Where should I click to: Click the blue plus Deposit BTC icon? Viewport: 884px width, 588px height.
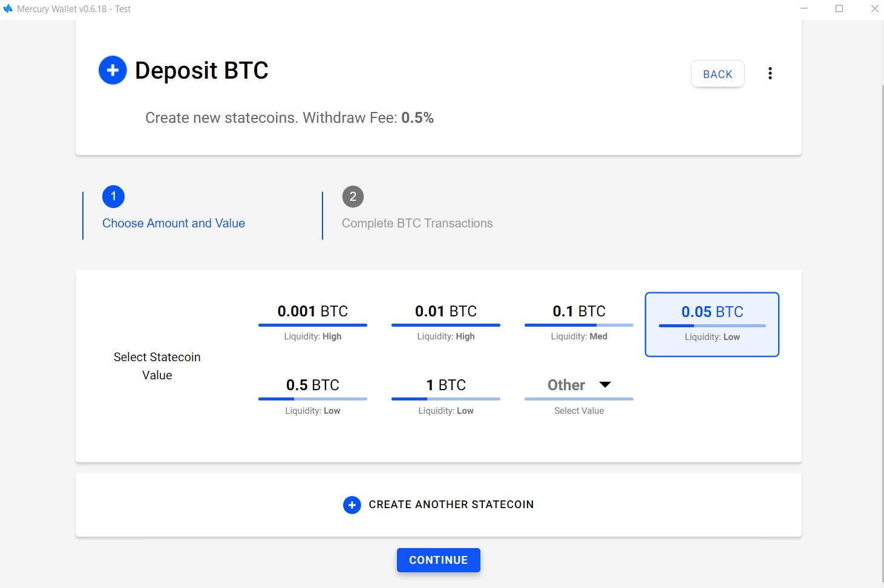click(x=113, y=70)
